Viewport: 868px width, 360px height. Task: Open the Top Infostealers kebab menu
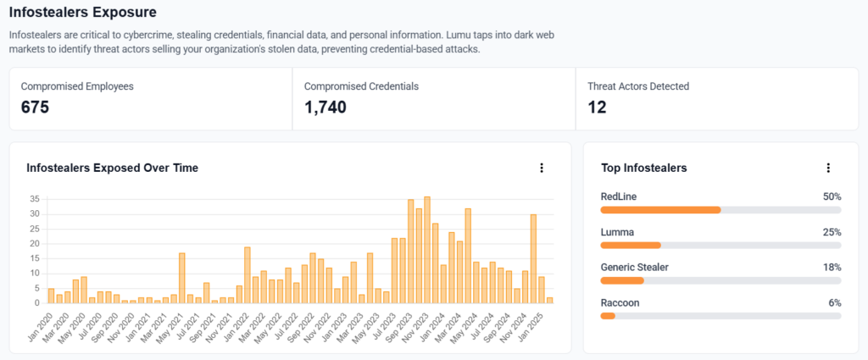(x=828, y=168)
